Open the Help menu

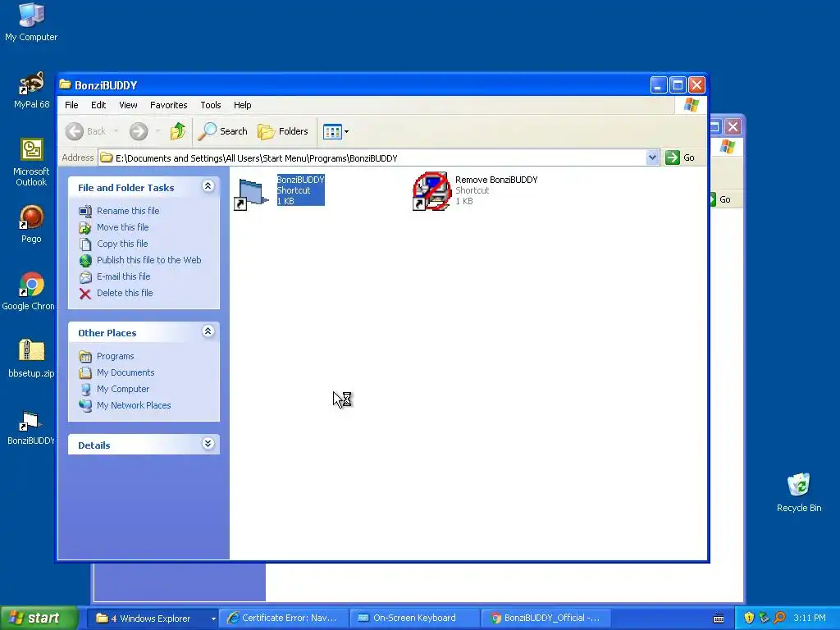[x=242, y=105]
